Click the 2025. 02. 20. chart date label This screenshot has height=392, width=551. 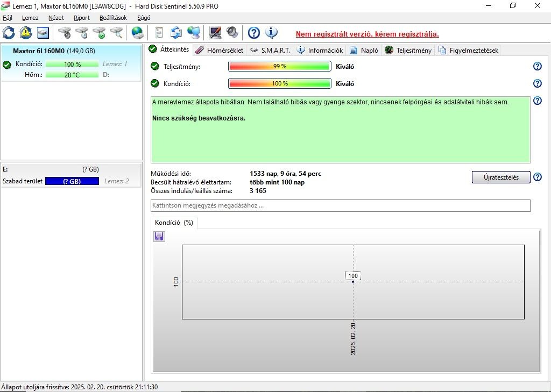click(353, 338)
